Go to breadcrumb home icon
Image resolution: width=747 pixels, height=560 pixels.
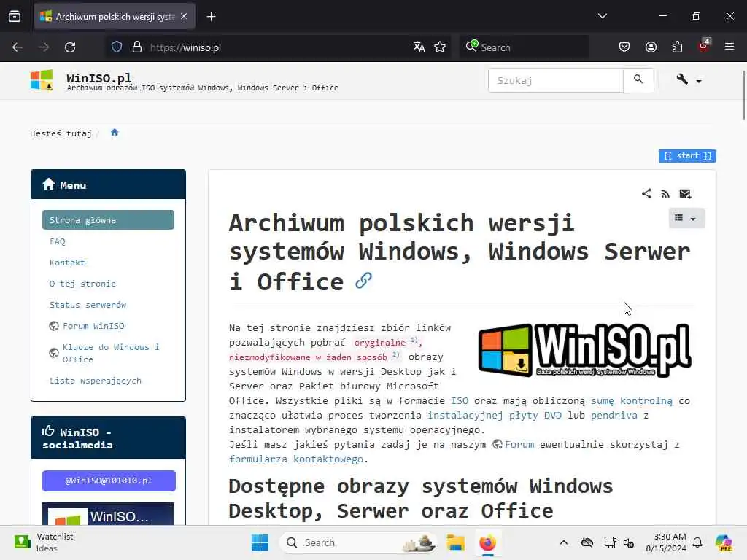pos(115,133)
